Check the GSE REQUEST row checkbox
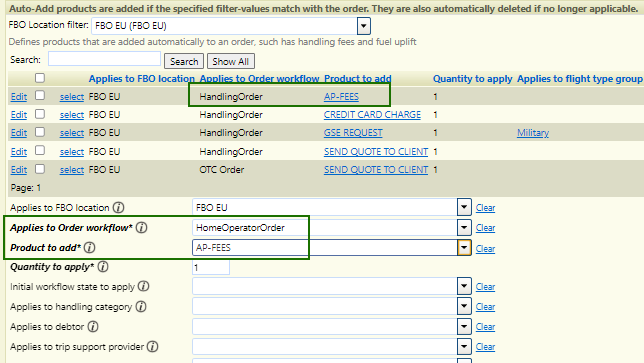 pyautogui.click(x=40, y=132)
